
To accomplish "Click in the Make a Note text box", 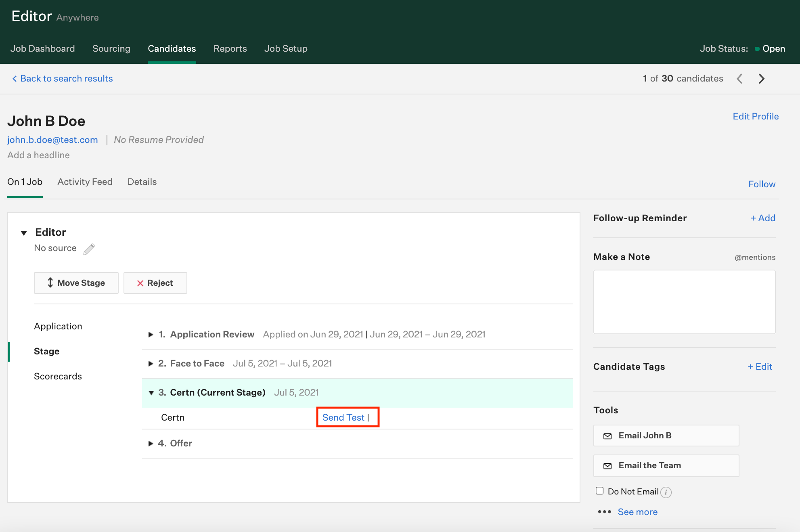I will (684, 302).
